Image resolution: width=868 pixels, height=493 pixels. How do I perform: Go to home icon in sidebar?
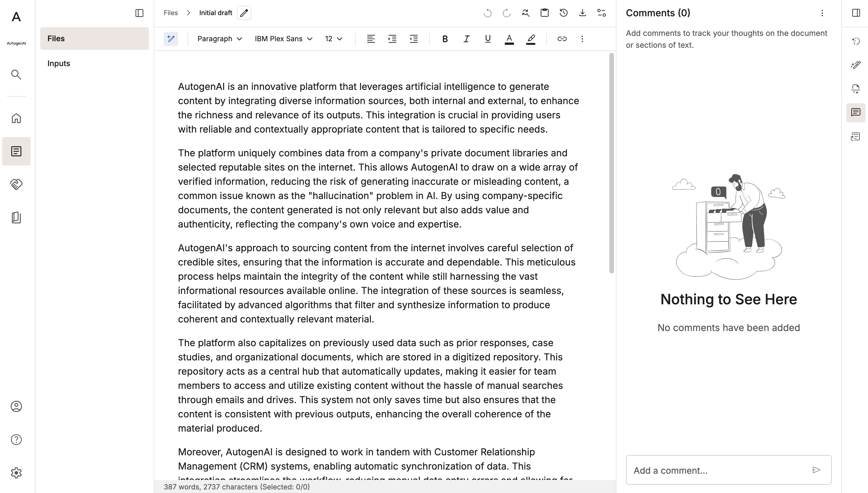[x=16, y=118]
